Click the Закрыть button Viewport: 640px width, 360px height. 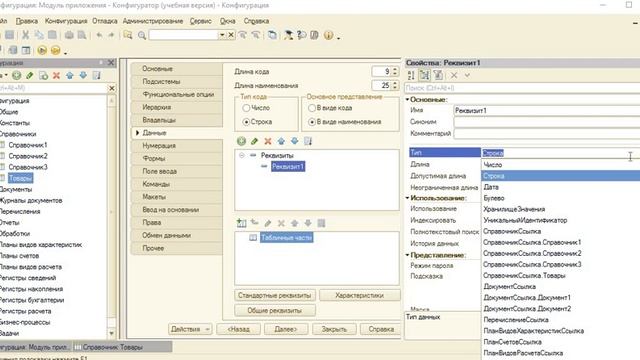click(x=334, y=329)
